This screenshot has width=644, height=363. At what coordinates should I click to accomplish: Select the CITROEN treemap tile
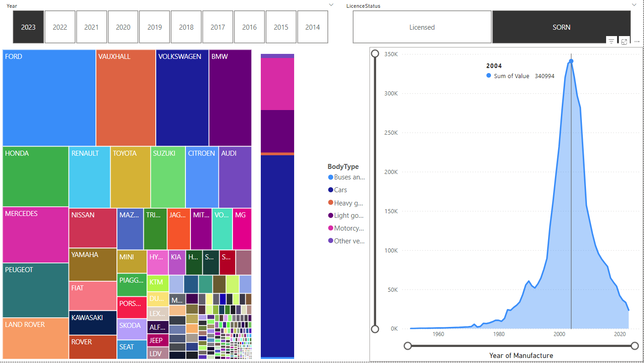click(202, 177)
